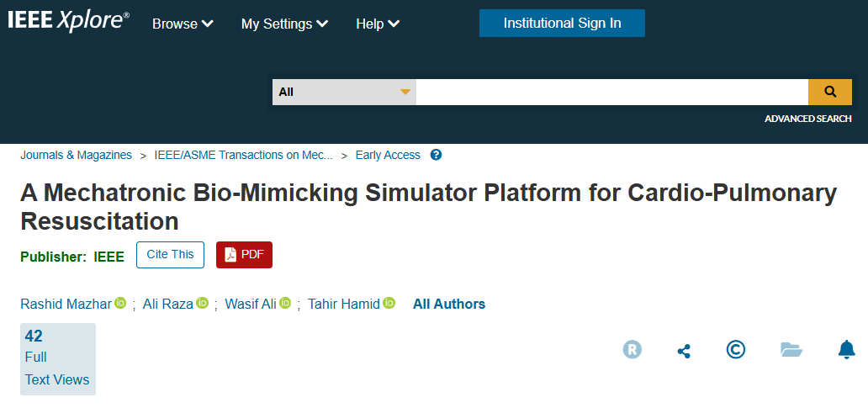
Task: Show All Authors list
Action: click(x=448, y=304)
